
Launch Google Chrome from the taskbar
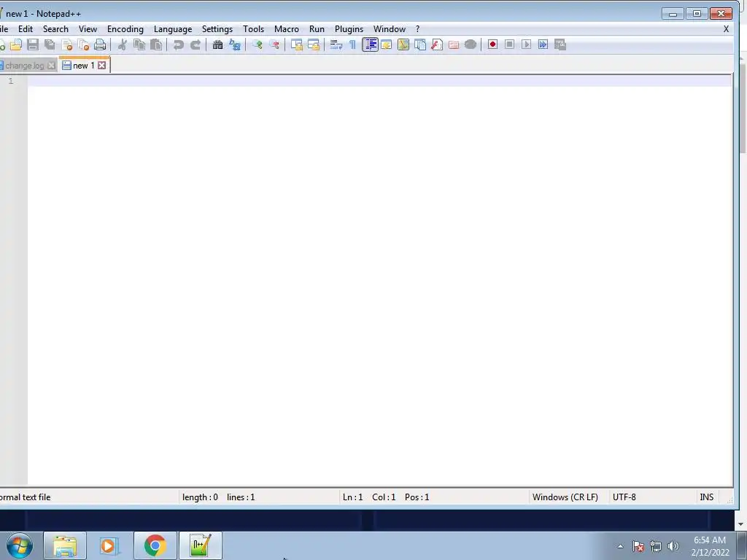(155, 545)
